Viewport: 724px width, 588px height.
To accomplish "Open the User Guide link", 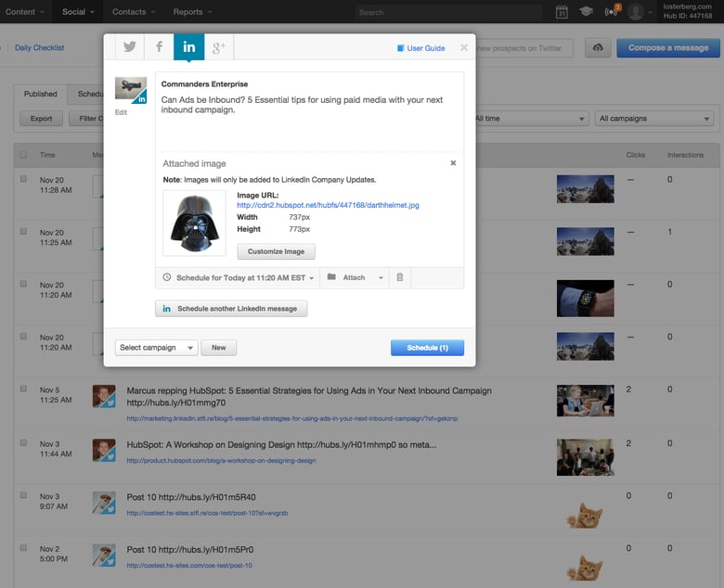I will 421,48.
